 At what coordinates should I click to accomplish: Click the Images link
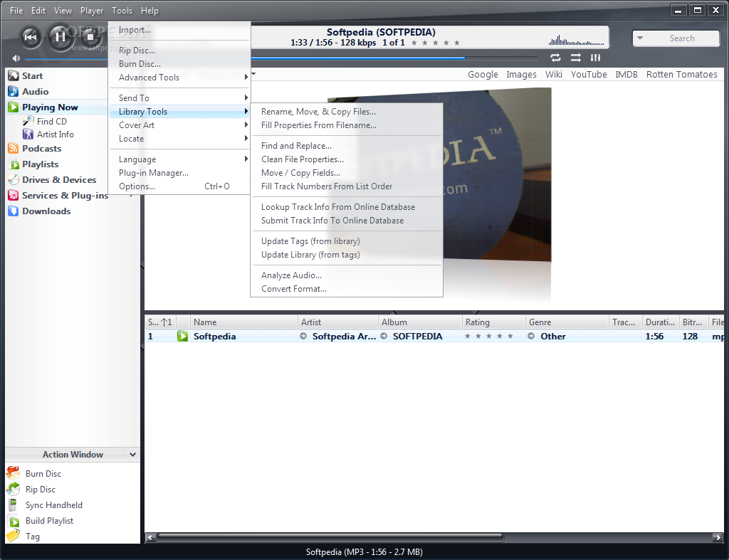[x=521, y=74]
